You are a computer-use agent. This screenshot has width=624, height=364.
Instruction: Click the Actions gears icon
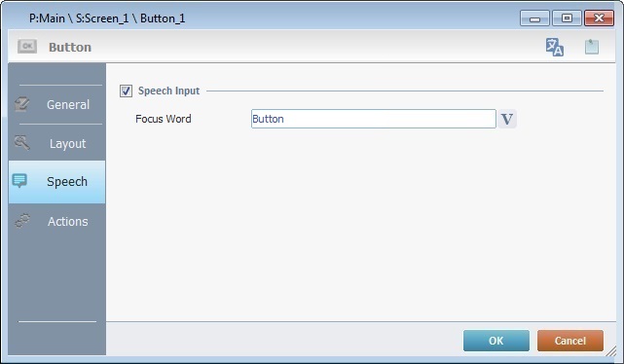click(x=22, y=221)
